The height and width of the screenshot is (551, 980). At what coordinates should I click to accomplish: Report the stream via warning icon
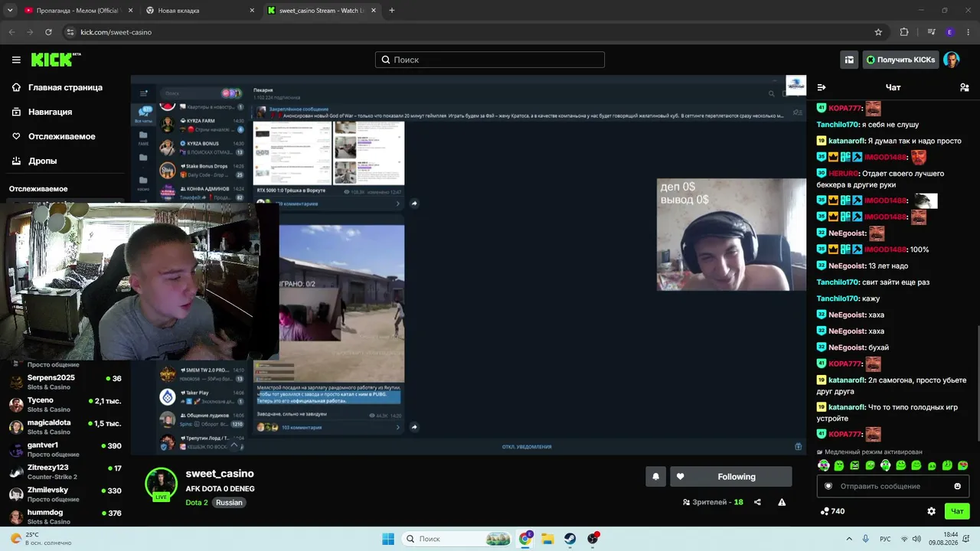[782, 502]
